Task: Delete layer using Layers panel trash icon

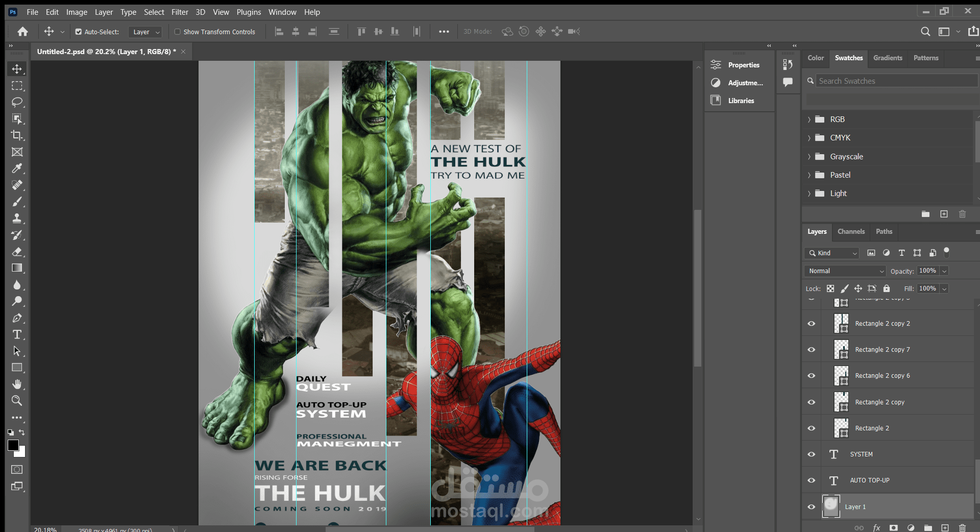Action: point(962,528)
